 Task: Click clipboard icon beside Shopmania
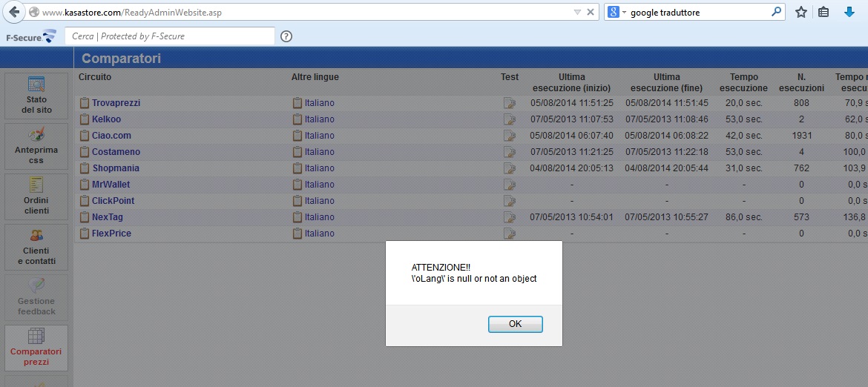(x=84, y=168)
